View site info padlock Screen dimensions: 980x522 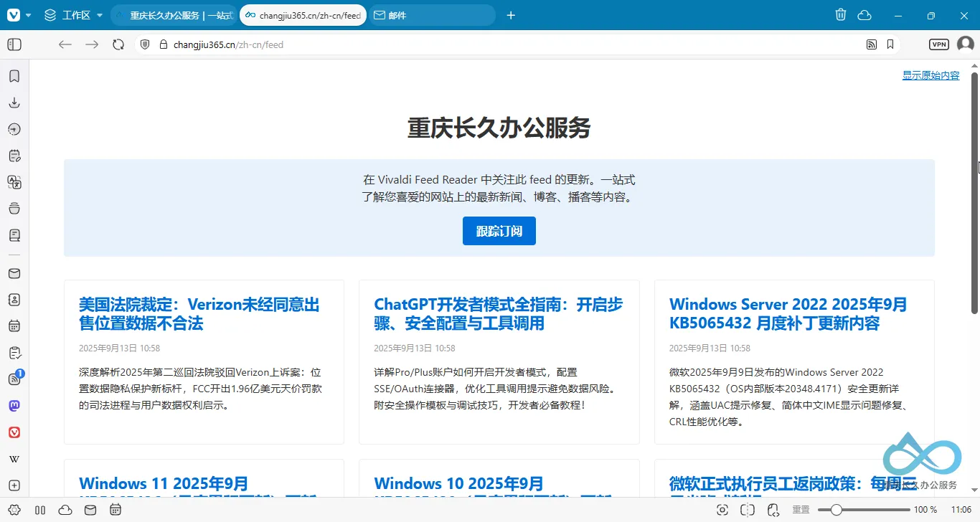163,44
